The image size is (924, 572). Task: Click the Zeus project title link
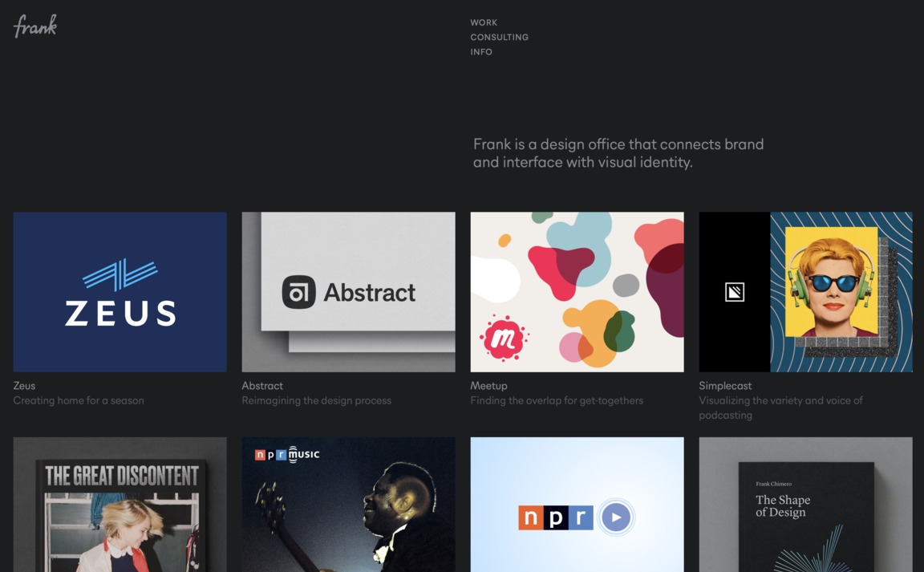click(24, 386)
